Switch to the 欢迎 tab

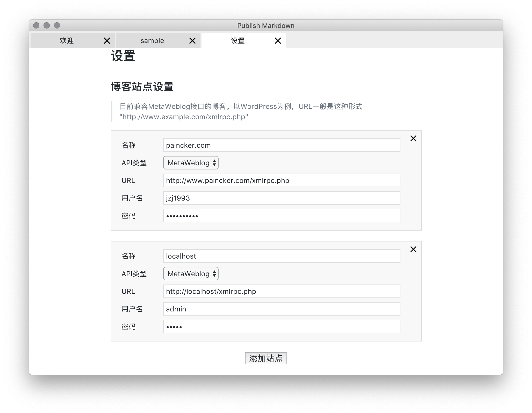(67, 41)
